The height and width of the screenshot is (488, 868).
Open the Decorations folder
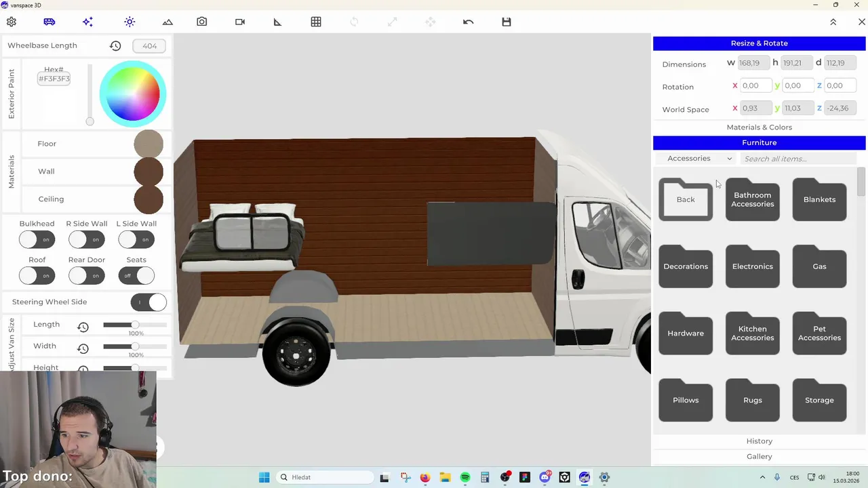point(686,266)
